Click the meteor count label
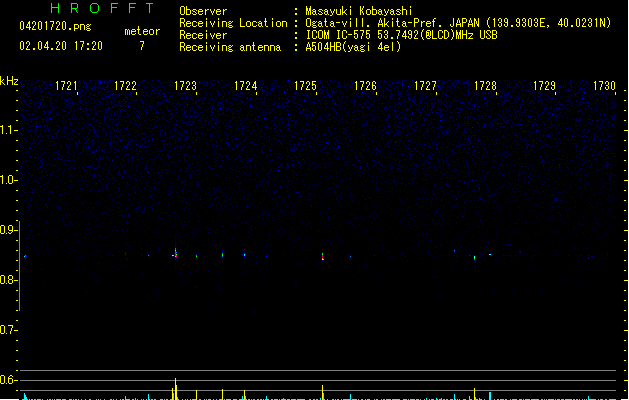 point(142,31)
